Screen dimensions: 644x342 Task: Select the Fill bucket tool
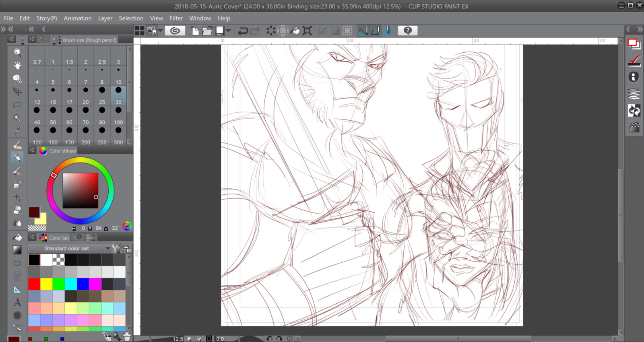click(x=17, y=237)
